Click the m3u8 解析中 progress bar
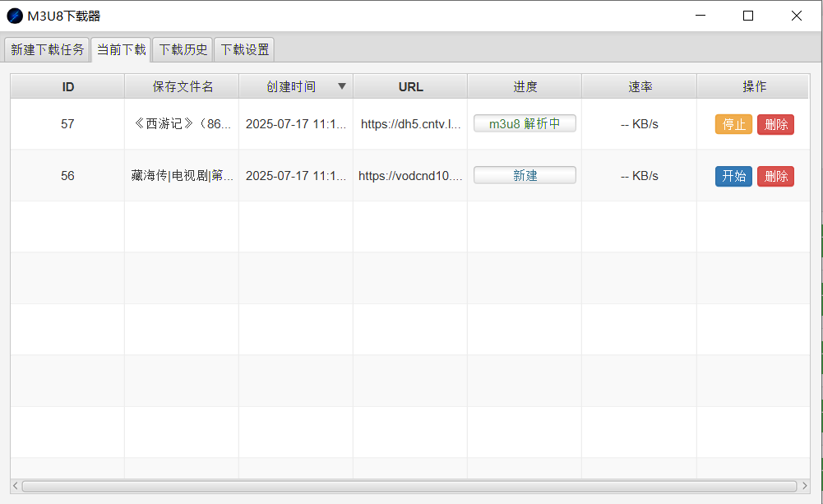 (525, 124)
